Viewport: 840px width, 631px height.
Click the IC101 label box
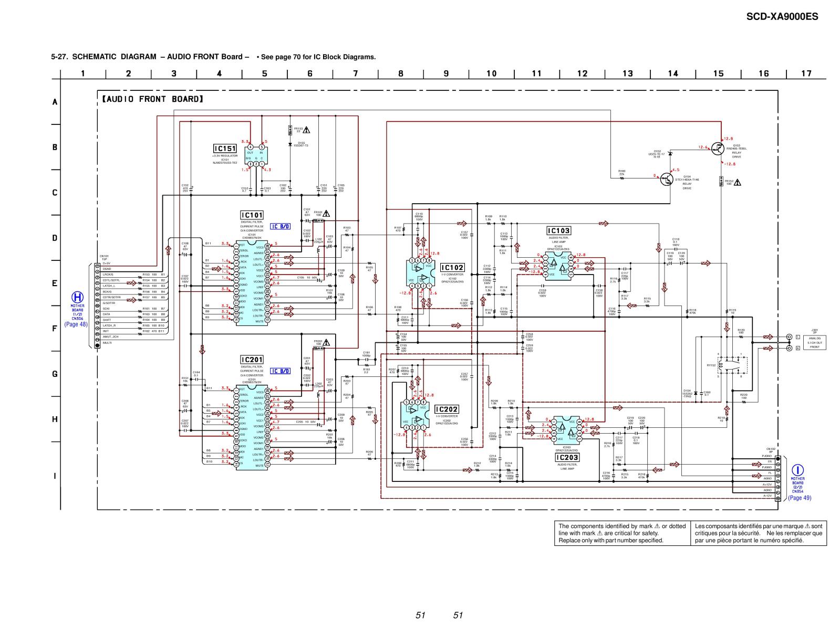pyautogui.click(x=252, y=215)
